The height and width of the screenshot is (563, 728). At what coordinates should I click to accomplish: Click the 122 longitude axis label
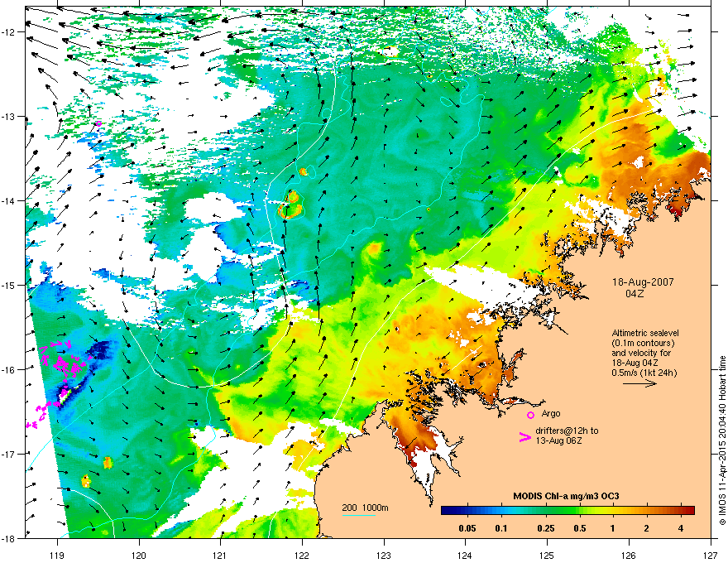(x=302, y=556)
